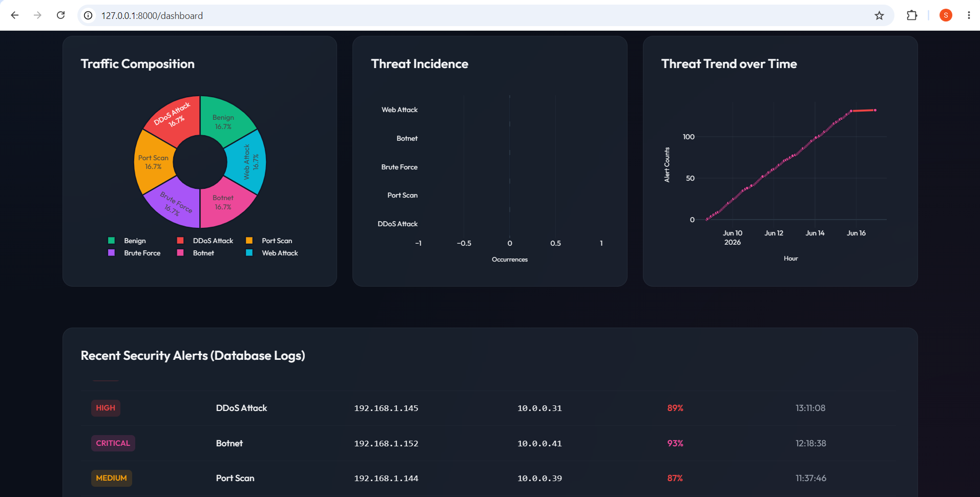The height and width of the screenshot is (497, 980).
Task: Click the MEDIUM severity badge
Action: tap(111, 478)
